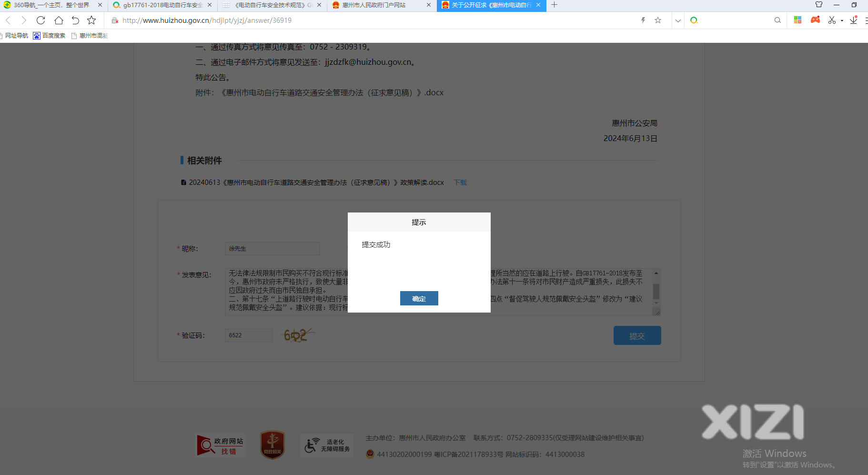Close the gb17761-2018 tab
This screenshot has height=475, width=868.
click(x=210, y=5)
